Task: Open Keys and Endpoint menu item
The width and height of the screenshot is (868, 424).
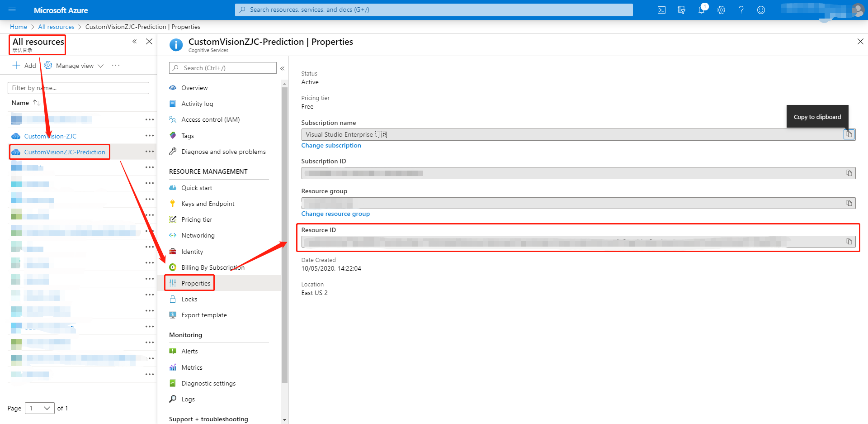Action: [208, 204]
